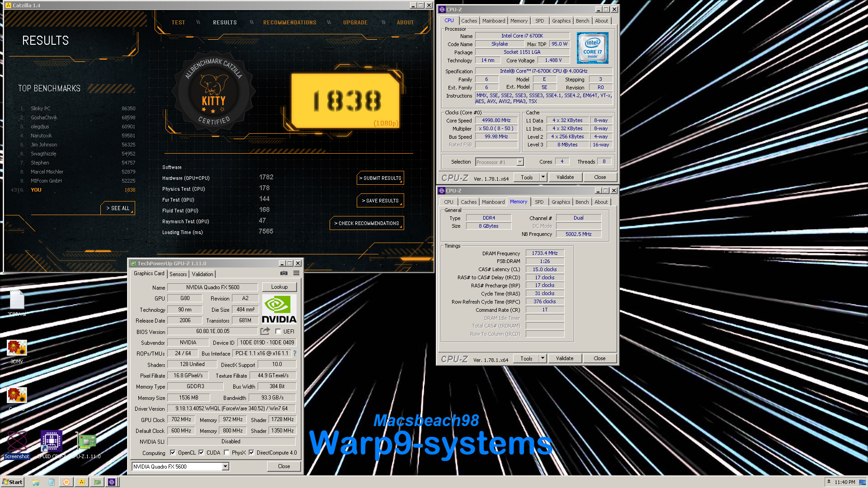
Task: Take a GPU-Z screenshot with camera icon
Action: [x=284, y=273]
